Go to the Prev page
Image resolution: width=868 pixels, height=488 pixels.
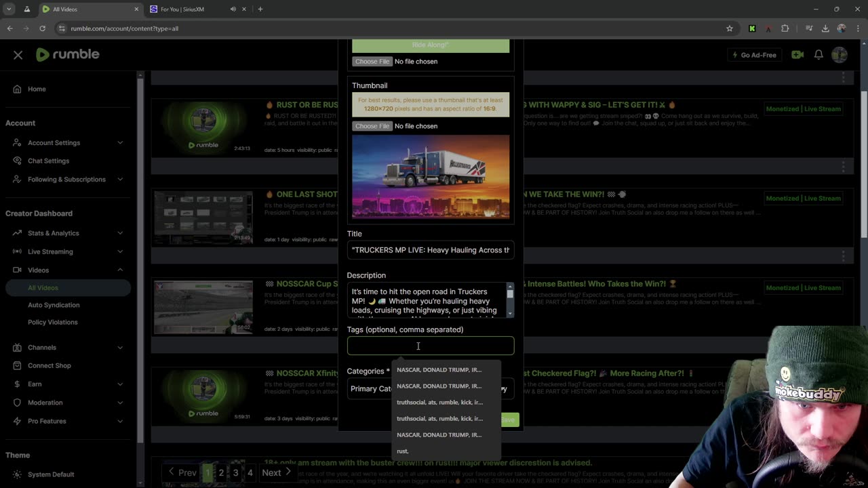point(182,472)
